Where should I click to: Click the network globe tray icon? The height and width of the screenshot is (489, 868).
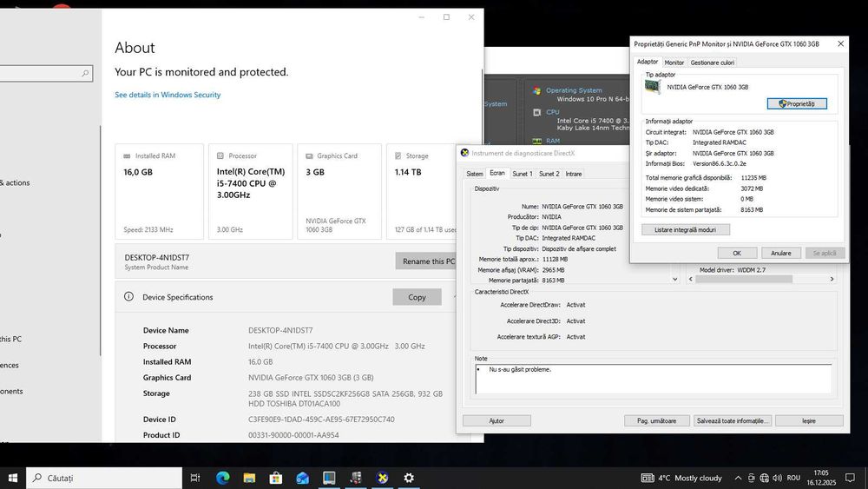coord(765,478)
